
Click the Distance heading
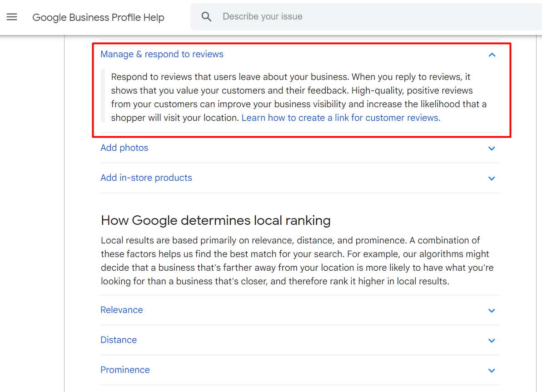click(x=119, y=340)
